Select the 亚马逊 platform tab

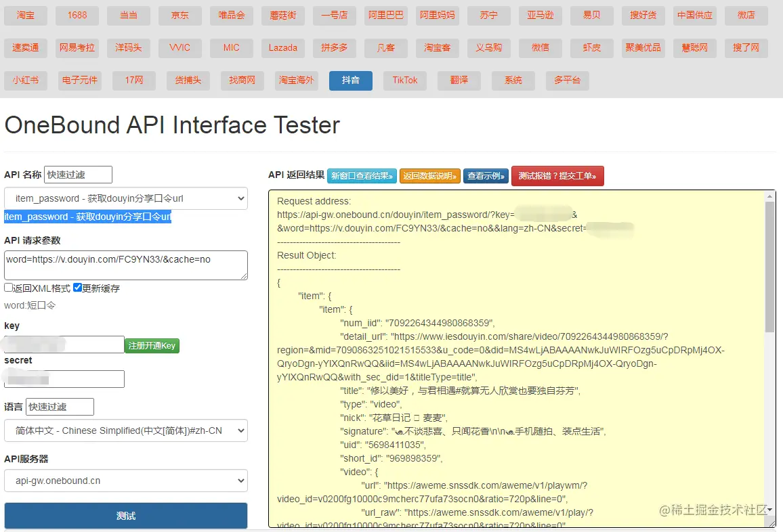point(541,16)
